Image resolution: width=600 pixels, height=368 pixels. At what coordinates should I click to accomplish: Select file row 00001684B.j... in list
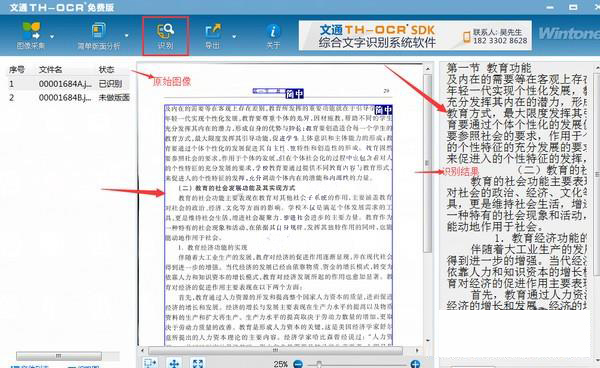(68, 98)
